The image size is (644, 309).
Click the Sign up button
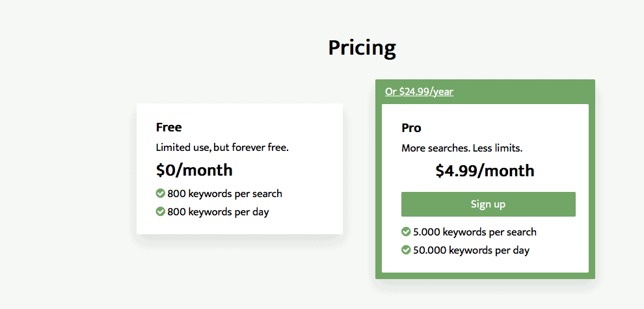click(x=489, y=204)
